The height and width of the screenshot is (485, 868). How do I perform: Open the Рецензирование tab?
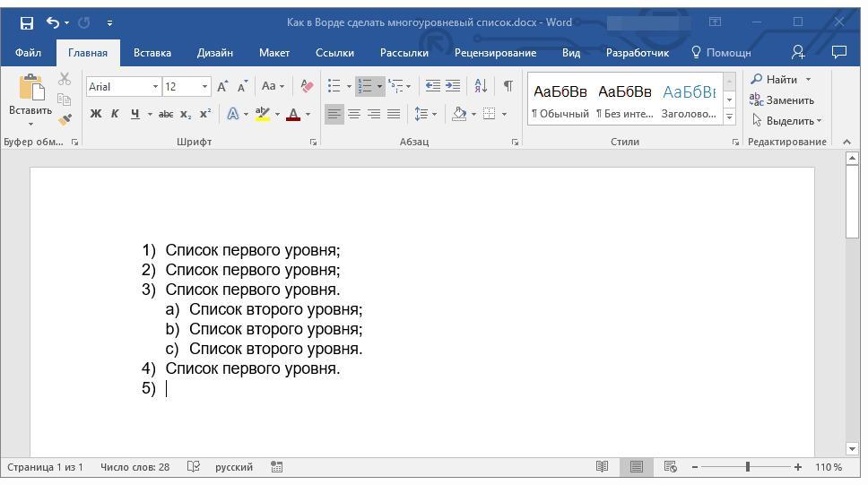[x=496, y=53]
